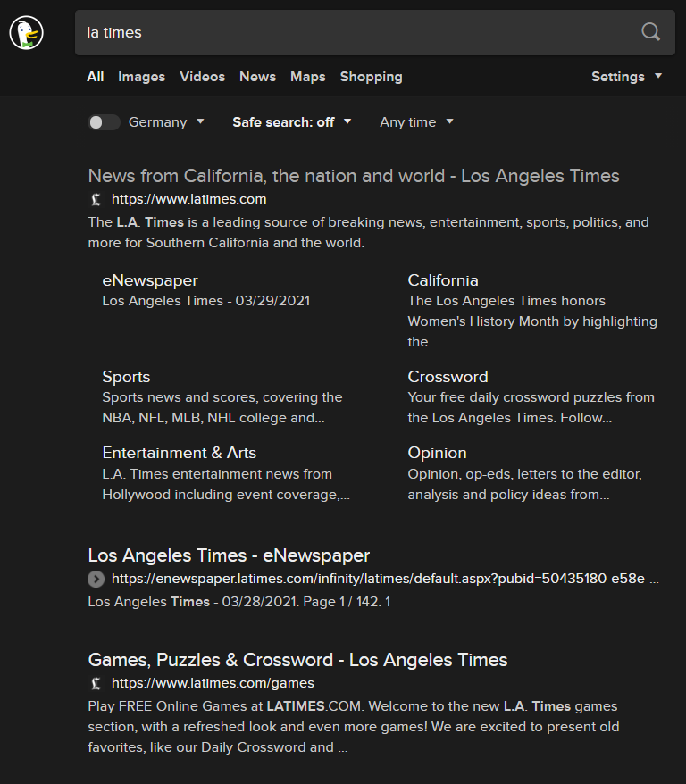Viewport: 686px width, 784px height.
Task: Open the Sports sitelink
Action: 126,377
